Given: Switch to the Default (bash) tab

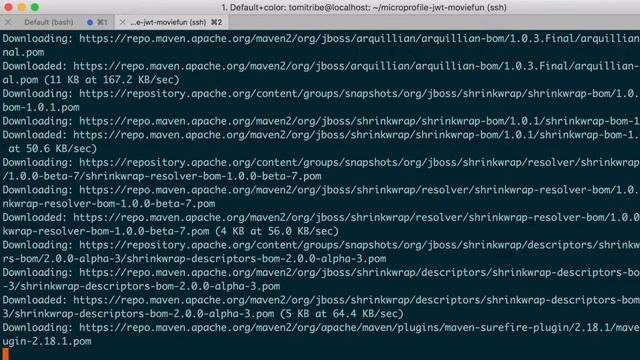Looking at the screenshot, I should click(49, 22).
